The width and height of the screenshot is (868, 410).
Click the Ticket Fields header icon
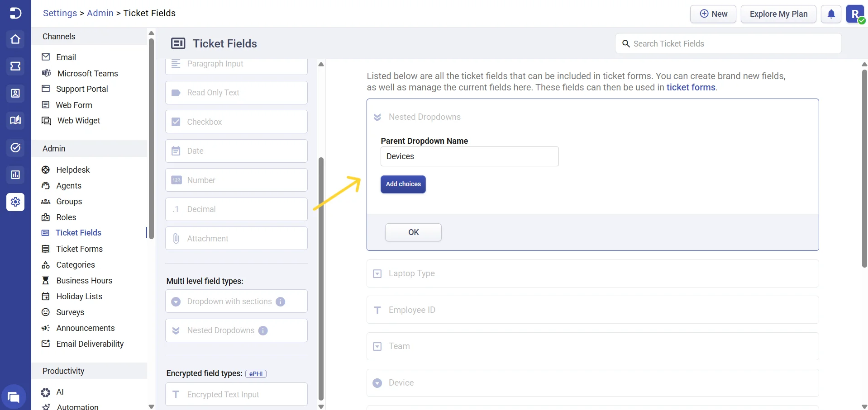tap(178, 43)
